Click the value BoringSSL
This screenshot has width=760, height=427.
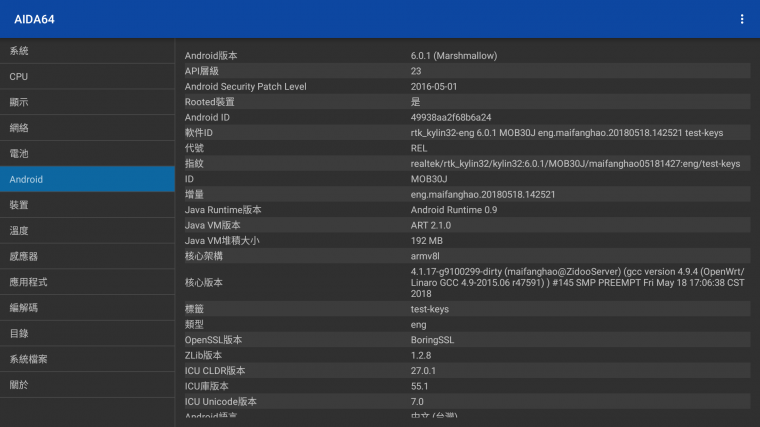[x=432, y=340]
